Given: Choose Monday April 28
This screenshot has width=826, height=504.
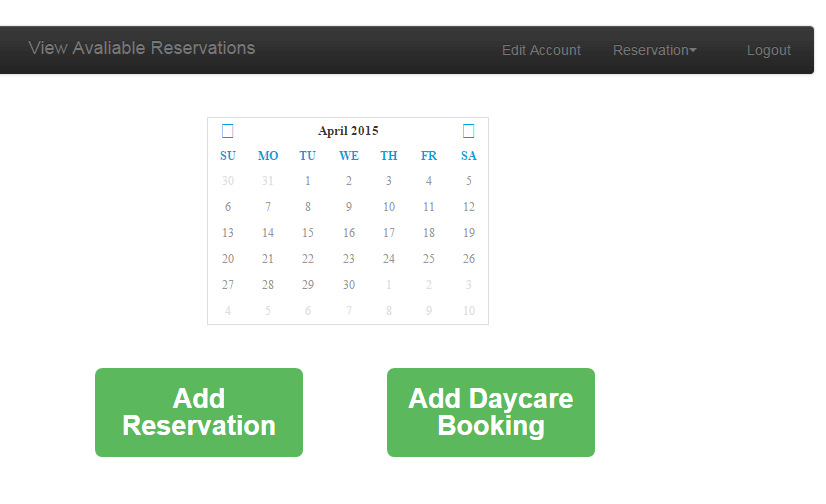Looking at the screenshot, I should [x=268, y=285].
